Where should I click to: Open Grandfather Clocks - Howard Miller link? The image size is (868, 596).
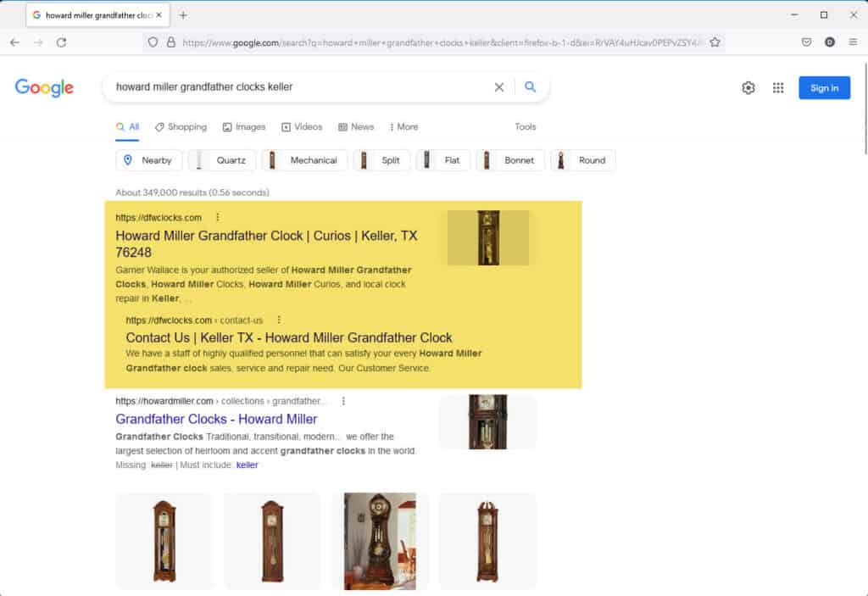(216, 419)
